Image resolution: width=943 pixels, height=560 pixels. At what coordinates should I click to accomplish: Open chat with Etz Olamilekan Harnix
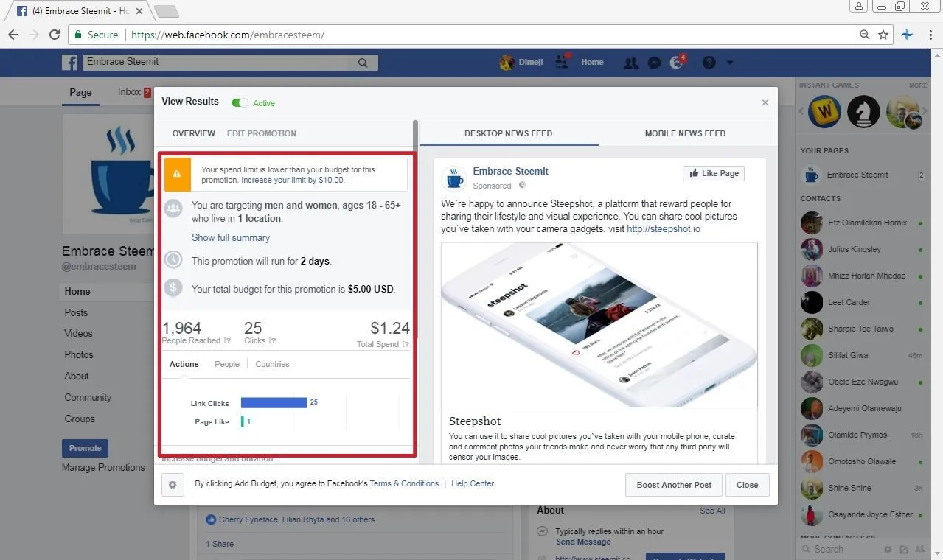pyautogui.click(x=863, y=223)
